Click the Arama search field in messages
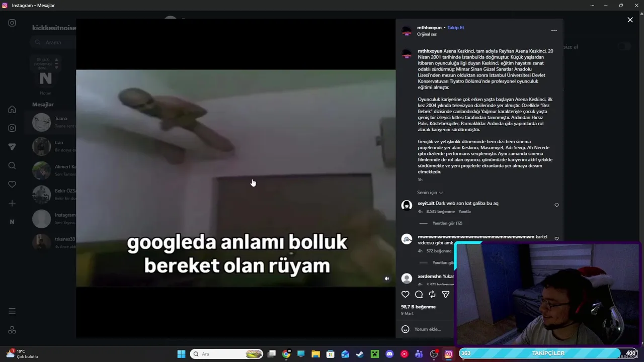This screenshot has width=644, height=362. [53, 42]
